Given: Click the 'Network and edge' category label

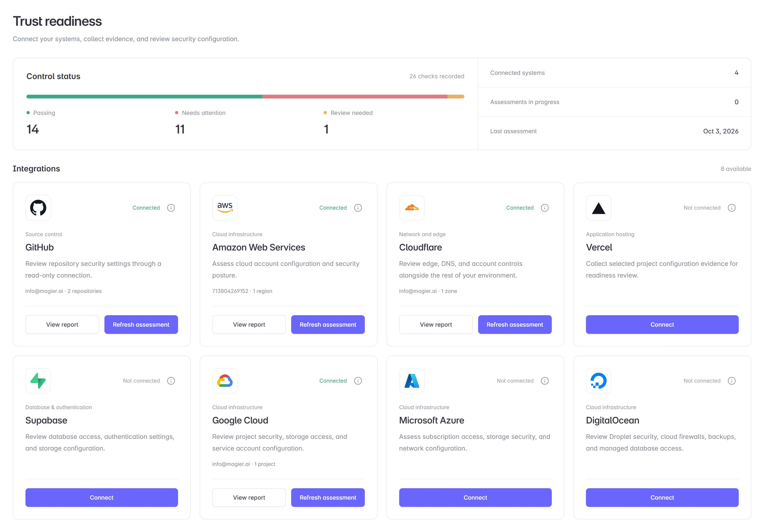Looking at the screenshot, I should coord(422,234).
